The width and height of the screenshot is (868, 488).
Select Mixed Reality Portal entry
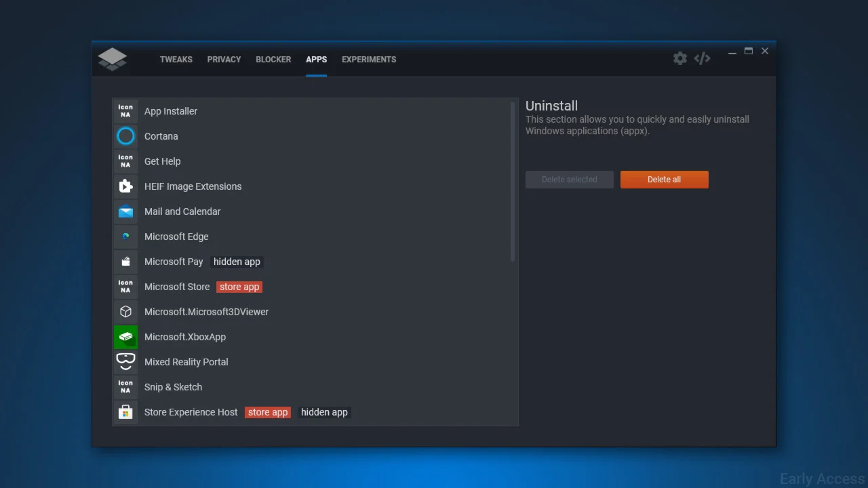click(x=311, y=362)
